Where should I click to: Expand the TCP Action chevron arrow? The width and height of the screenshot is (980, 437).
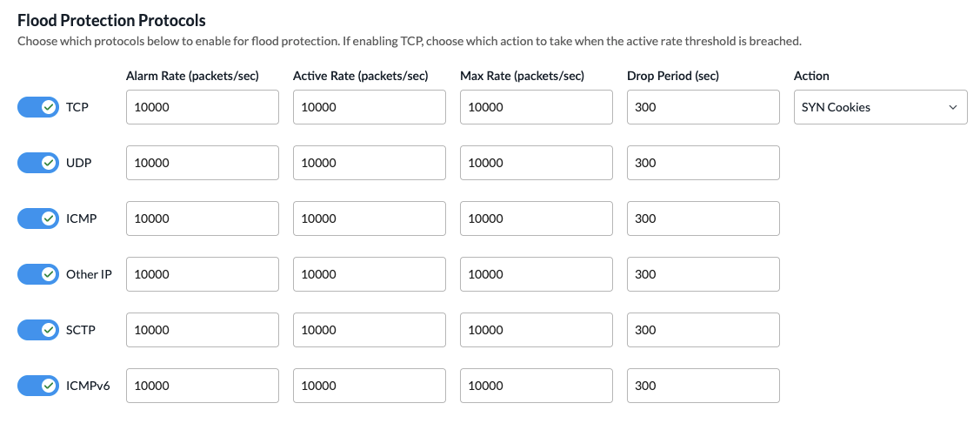tap(953, 107)
